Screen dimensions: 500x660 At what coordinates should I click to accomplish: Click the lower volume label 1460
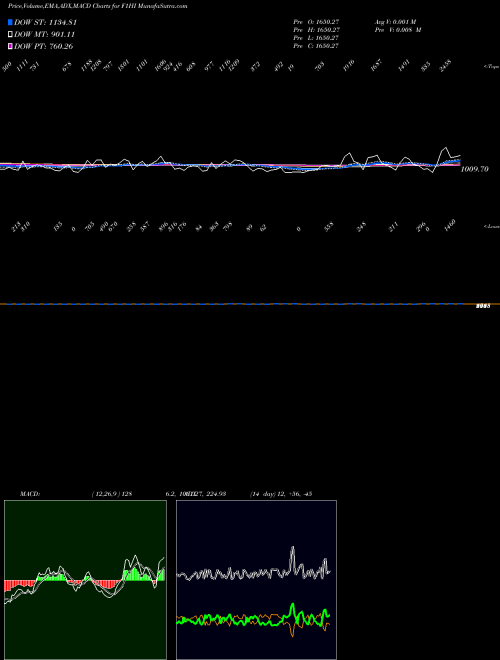click(x=449, y=226)
